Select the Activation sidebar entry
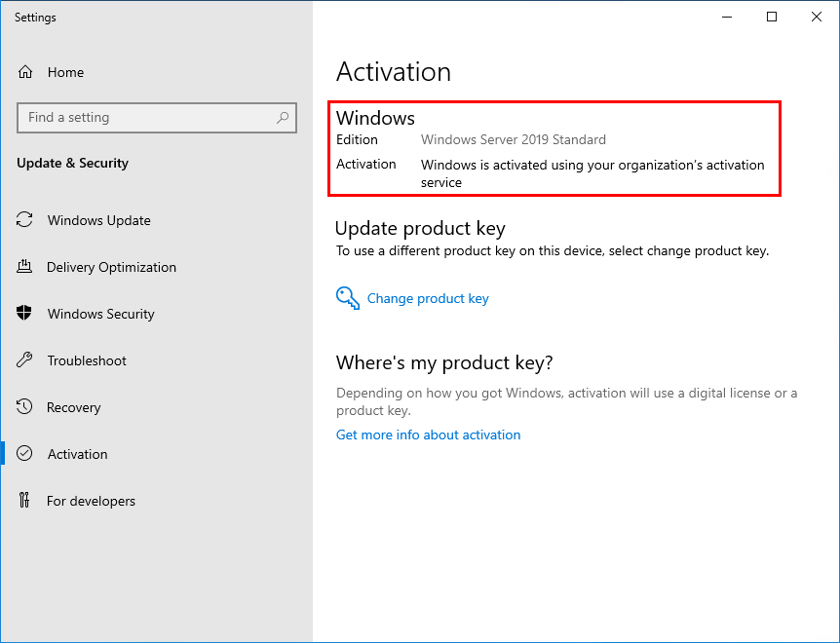 [x=78, y=454]
